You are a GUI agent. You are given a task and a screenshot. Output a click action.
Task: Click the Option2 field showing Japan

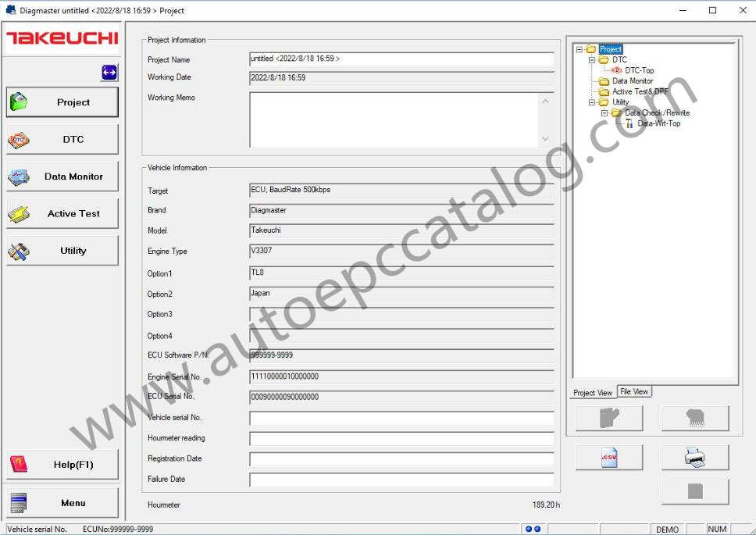pyautogui.click(x=401, y=294)
